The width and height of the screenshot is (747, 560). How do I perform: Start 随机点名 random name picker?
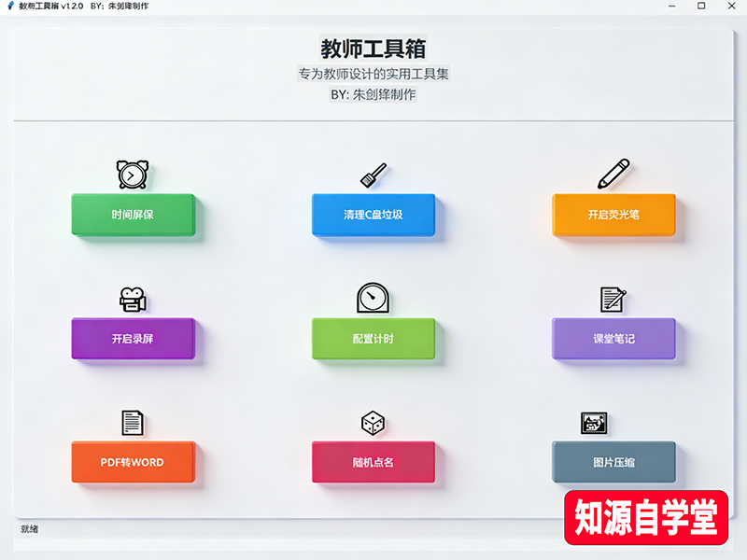click(x=373, y=462)
